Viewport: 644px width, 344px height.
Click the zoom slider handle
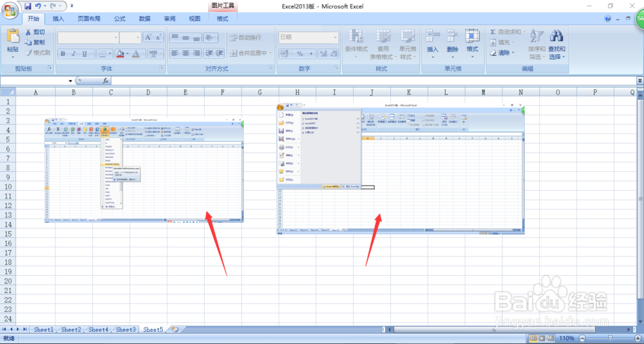pos(611,338)
